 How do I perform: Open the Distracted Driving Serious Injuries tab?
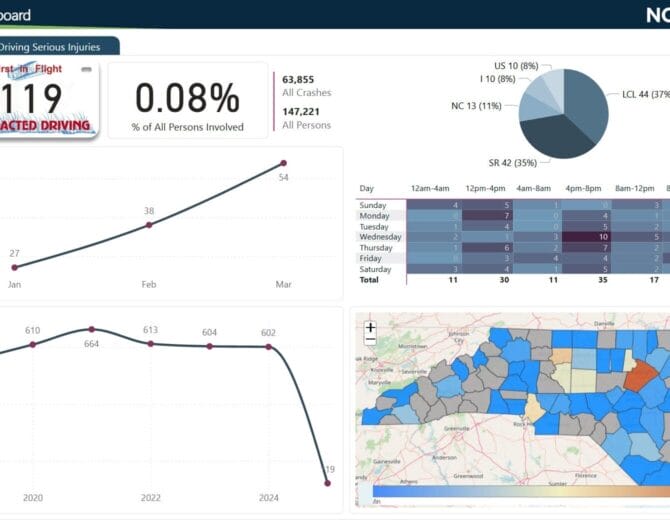(58, 46)
